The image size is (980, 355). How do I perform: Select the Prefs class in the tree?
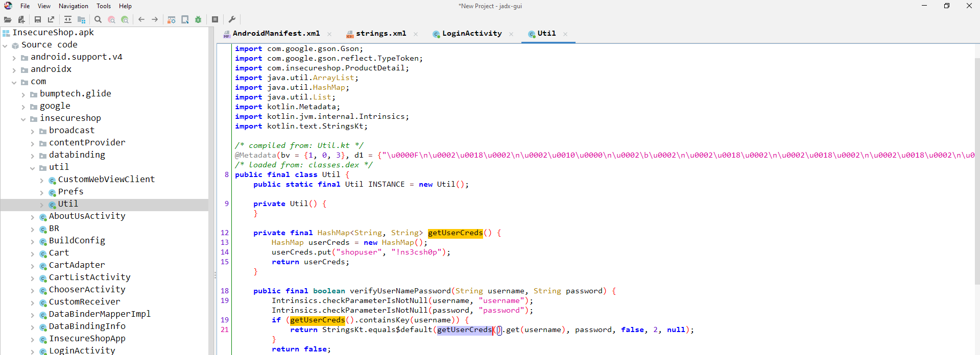coord(70,192)
